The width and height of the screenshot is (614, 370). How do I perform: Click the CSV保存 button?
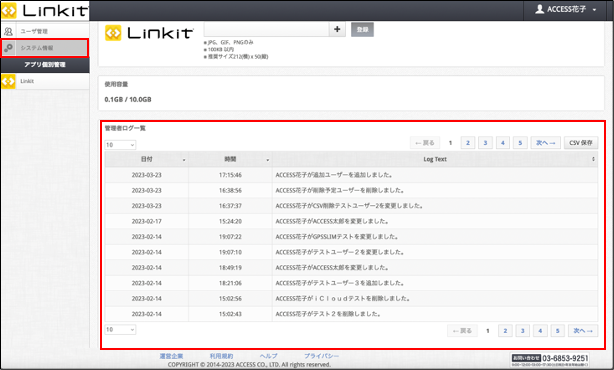coord(581,143)
